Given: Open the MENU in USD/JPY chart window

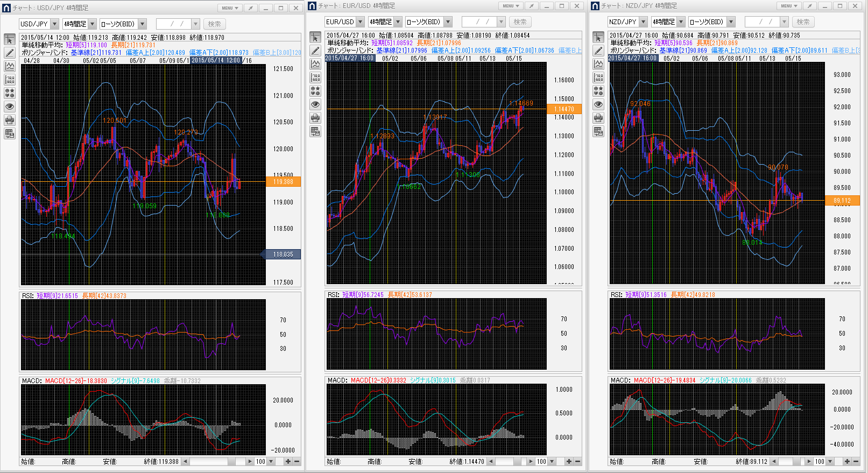Looking at the screenshot, I should coord(230,8).
